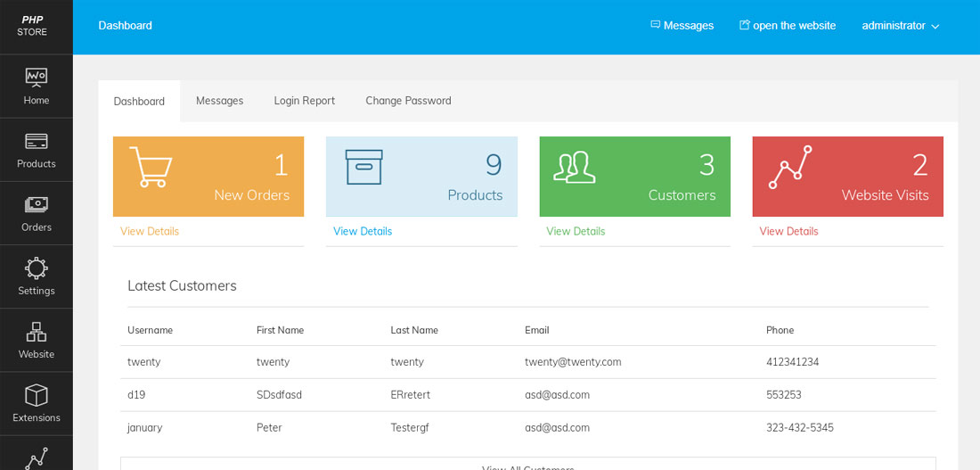Click Messages link in top bar

(682, 26)
